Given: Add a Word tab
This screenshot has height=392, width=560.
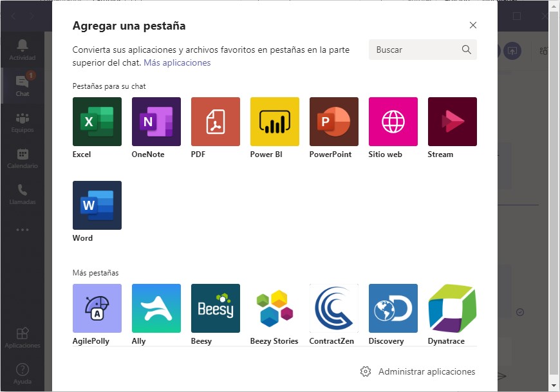Looking at the screenshot, I should 97,205.
